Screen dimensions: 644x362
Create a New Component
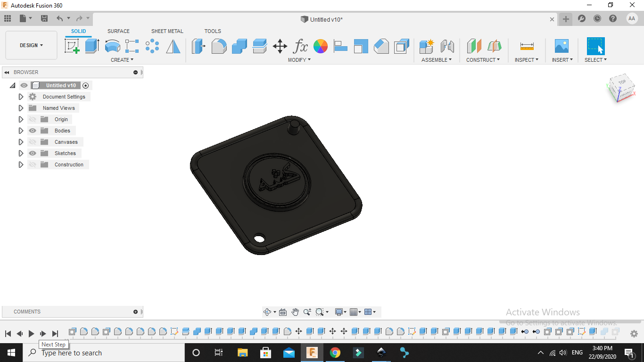pos(427,46)
